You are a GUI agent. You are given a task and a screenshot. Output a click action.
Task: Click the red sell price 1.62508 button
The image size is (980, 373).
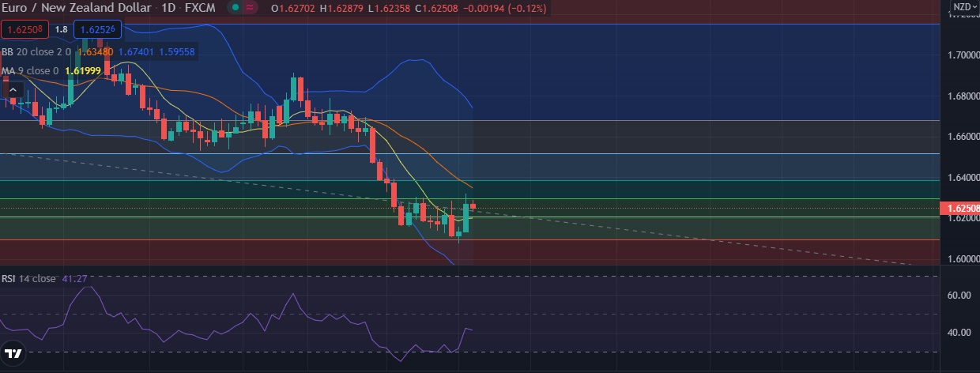(x=25, y=30)
